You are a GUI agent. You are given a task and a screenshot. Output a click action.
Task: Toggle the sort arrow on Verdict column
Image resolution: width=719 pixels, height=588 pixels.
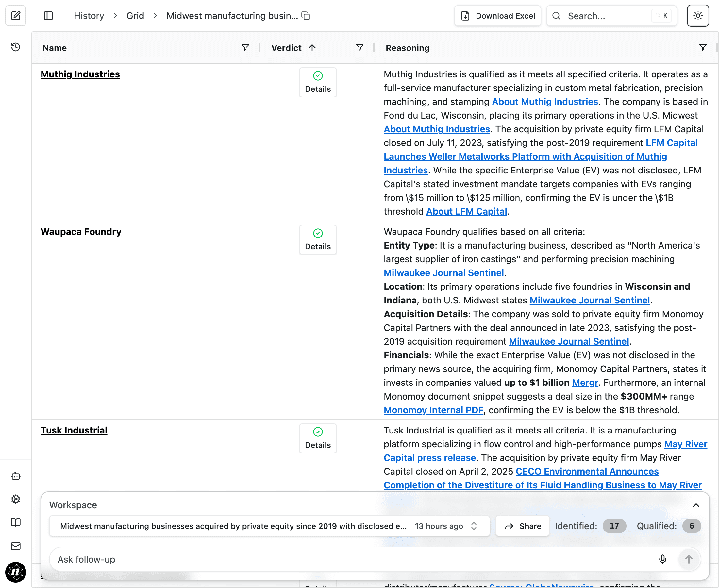pyautogui.click(x=312, y=48)
